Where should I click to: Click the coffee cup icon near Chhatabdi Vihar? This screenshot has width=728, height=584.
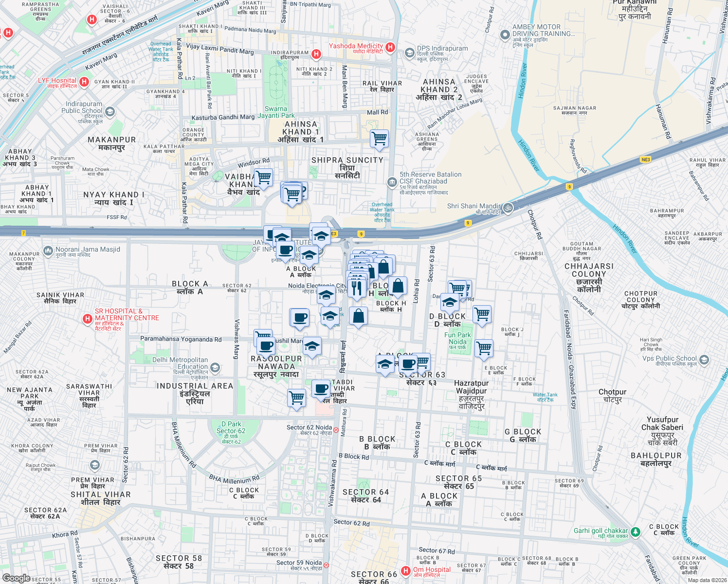[x=321, y=388]
